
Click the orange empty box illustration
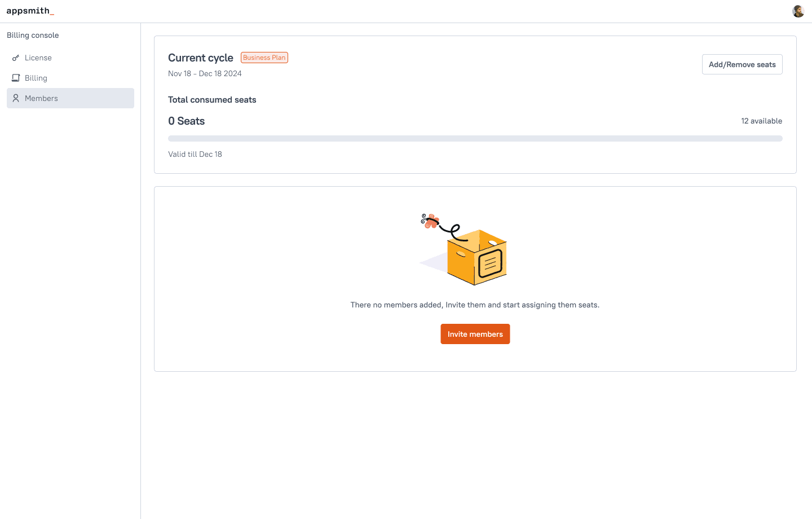tap(464, 249)
